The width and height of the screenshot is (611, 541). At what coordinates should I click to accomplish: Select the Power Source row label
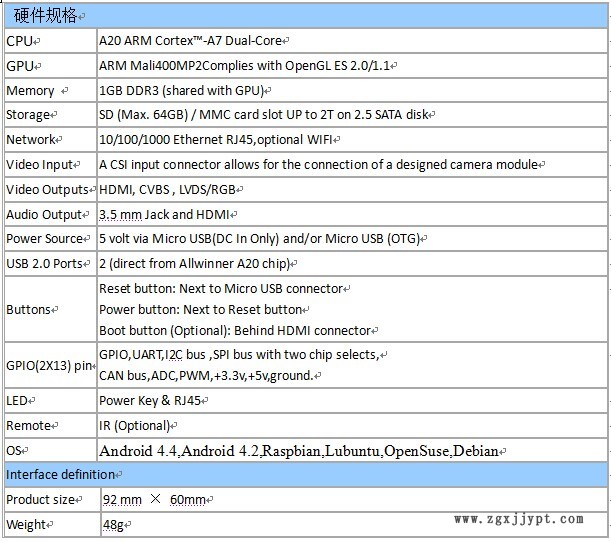pos(47,239)
